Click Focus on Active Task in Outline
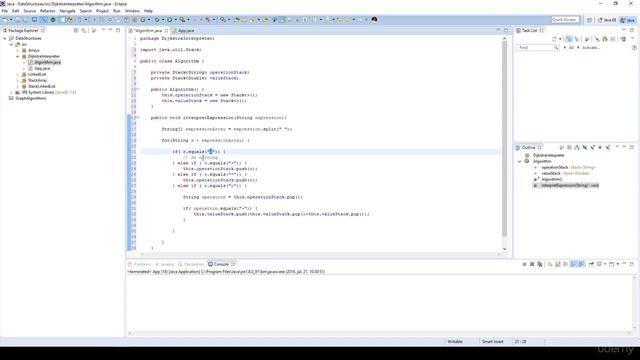640x360 pixels. (562, 147)
